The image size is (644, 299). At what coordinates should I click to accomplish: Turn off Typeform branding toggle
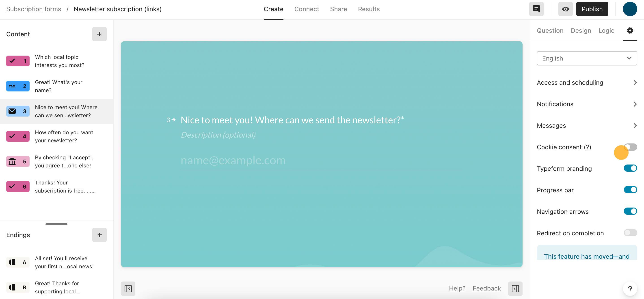(x=630, y=168)
